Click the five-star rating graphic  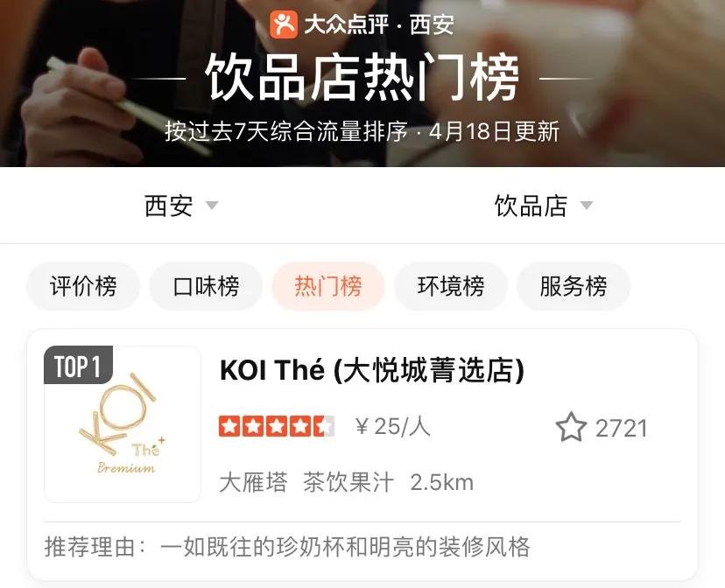(x=277, y=426)
